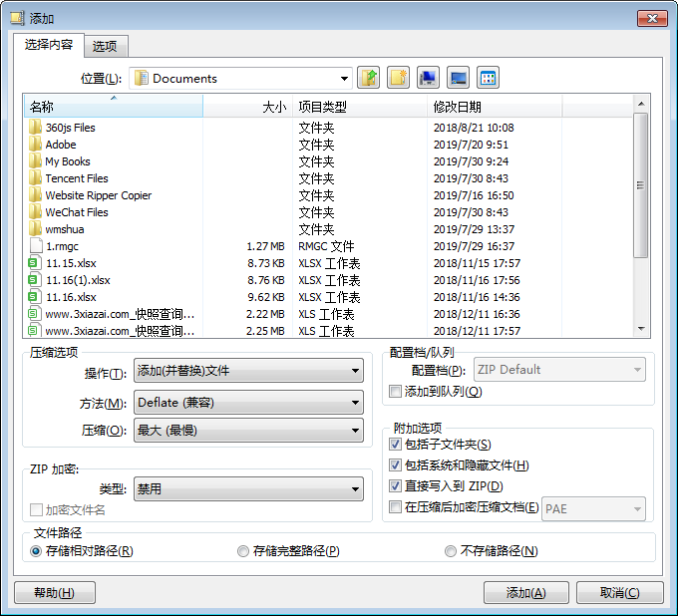Click the date 2018/8/21 10:08
678x616 pixels.
[474, 128]
